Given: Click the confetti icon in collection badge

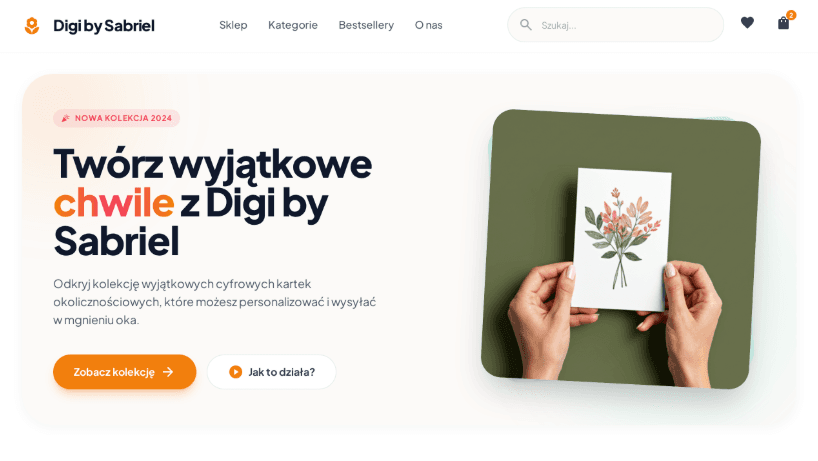Looking at the screenshot, I should pos(66,118).
